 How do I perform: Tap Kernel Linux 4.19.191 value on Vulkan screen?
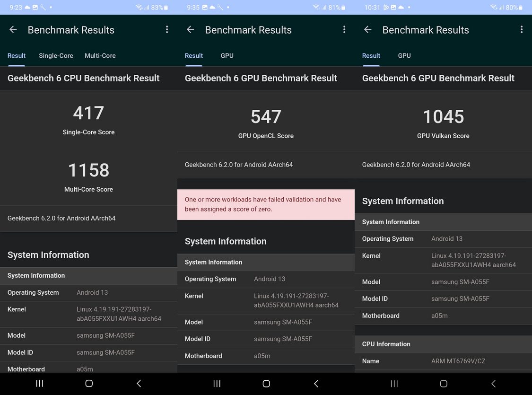pyautogui.click(x=474, y=260)
